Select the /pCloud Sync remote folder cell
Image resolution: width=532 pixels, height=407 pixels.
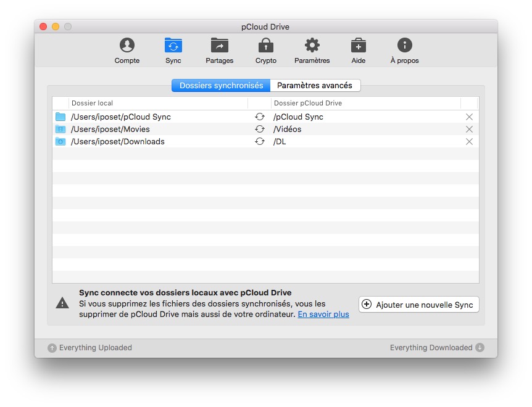coord(298,117)
